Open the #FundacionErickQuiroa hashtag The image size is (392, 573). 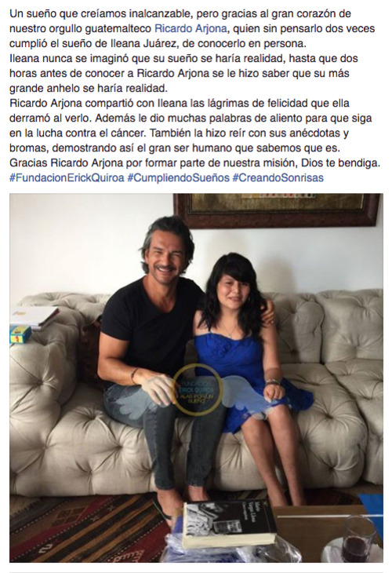pos(67,178)
